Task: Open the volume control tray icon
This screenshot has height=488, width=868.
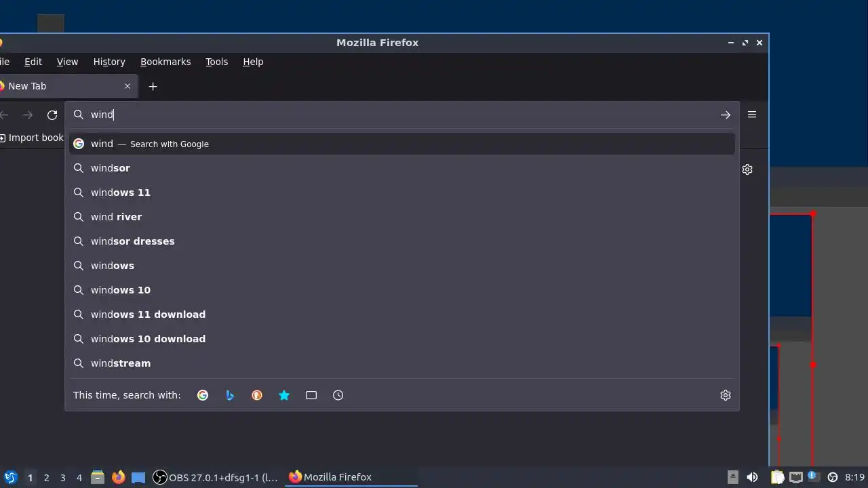Action: click(x=752, y=477)
